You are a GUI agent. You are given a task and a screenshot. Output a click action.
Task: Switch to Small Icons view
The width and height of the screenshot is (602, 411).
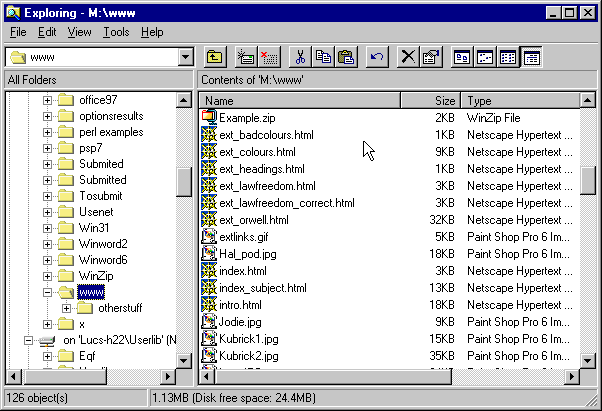pos(485,58)
